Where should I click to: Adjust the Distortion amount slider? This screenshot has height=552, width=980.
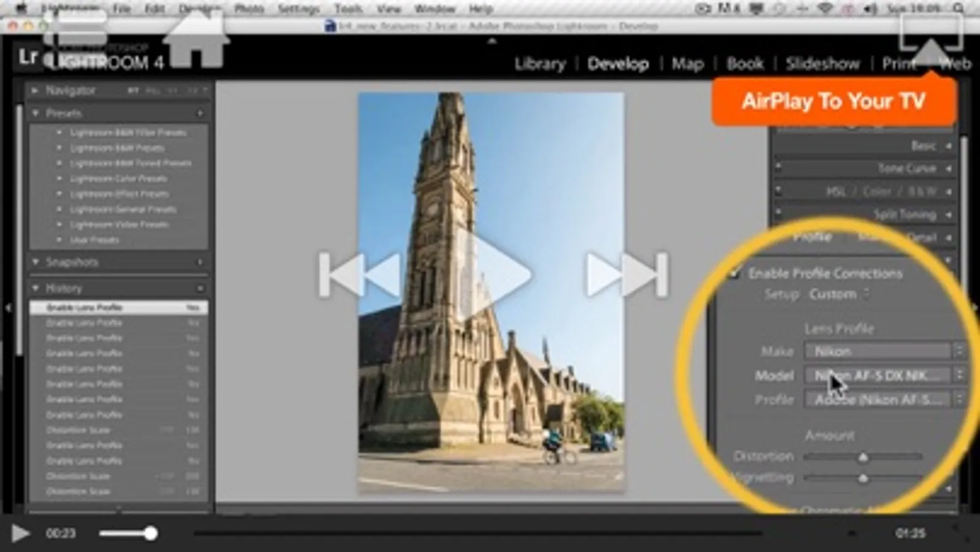point(863,457)
